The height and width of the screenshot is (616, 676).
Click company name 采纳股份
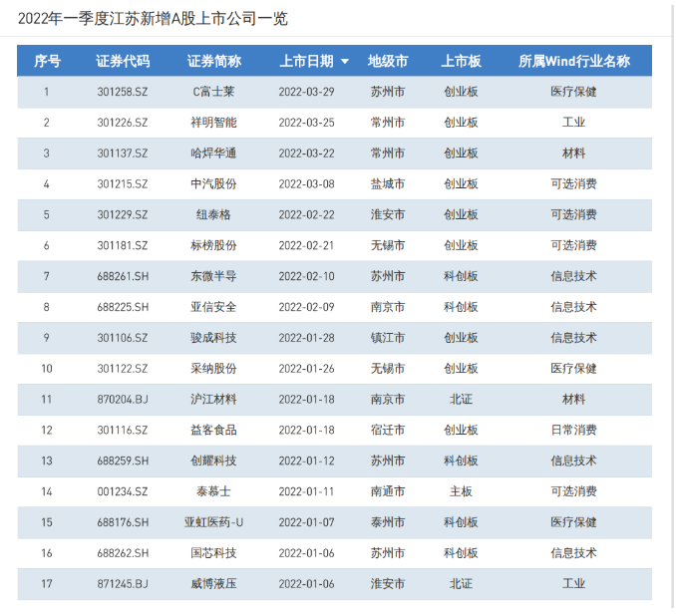tap(213, 369)
